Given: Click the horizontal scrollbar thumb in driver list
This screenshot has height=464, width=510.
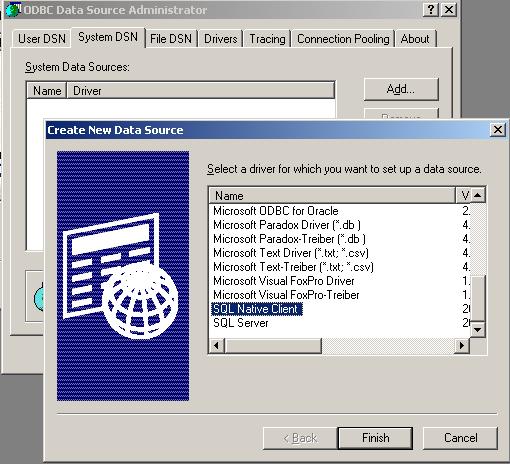Looking at the screenshot, I should click(x=273, y=345).
